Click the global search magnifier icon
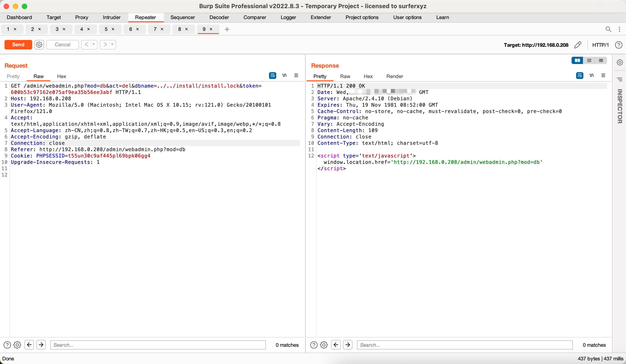 coord(608,29)
